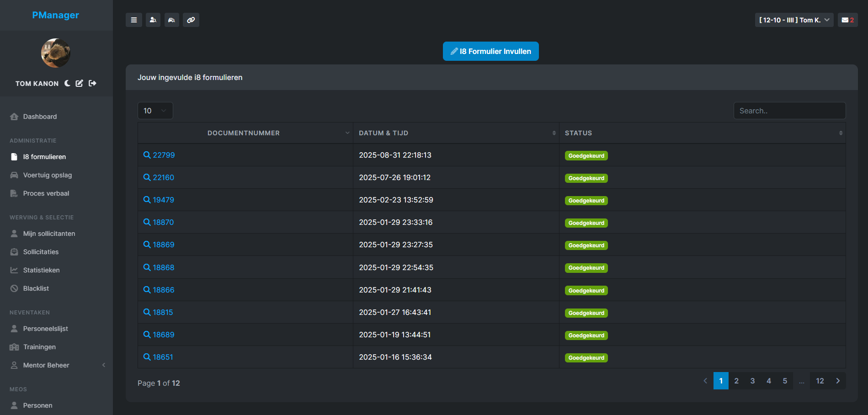Navigate to Sollicitaties in the sidebar

click(x=41, y=251)
